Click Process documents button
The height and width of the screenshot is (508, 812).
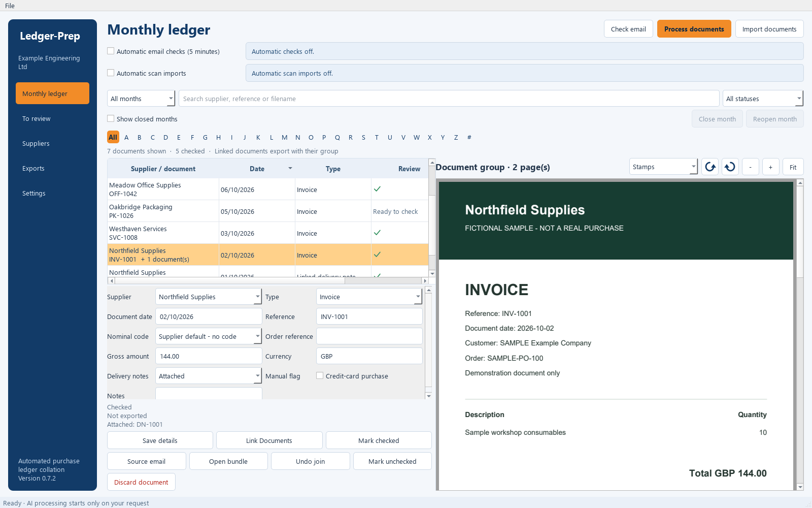694,29
